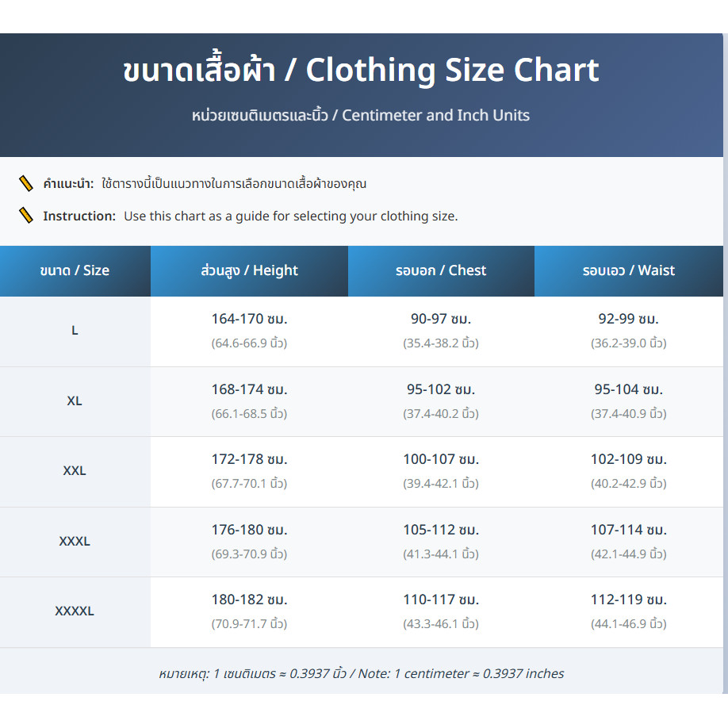The width and height of the screenshot is (728, 728).
Task: Select the ขนาด / Size column header
Action: (75, 270)
